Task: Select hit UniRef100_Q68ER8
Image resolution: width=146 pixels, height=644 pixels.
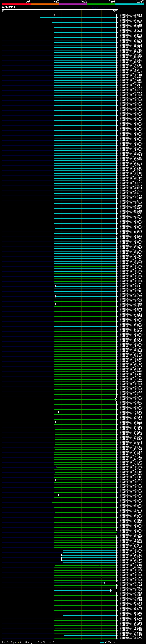Action: pos(131,165)
